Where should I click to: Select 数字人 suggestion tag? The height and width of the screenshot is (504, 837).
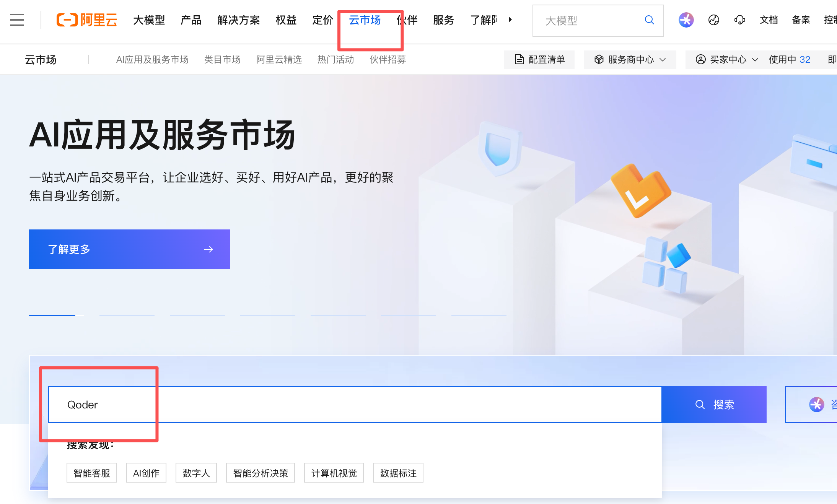pyautogui.click(x=196, y=473)
